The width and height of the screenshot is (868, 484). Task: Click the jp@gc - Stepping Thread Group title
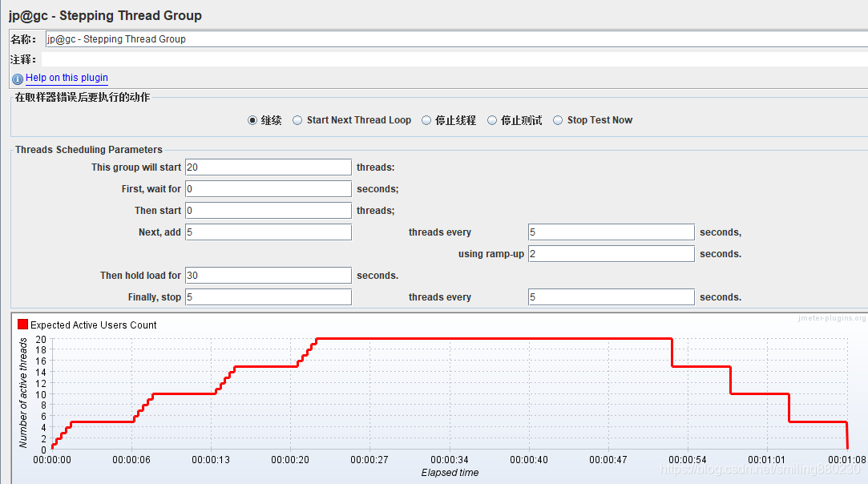105,15
